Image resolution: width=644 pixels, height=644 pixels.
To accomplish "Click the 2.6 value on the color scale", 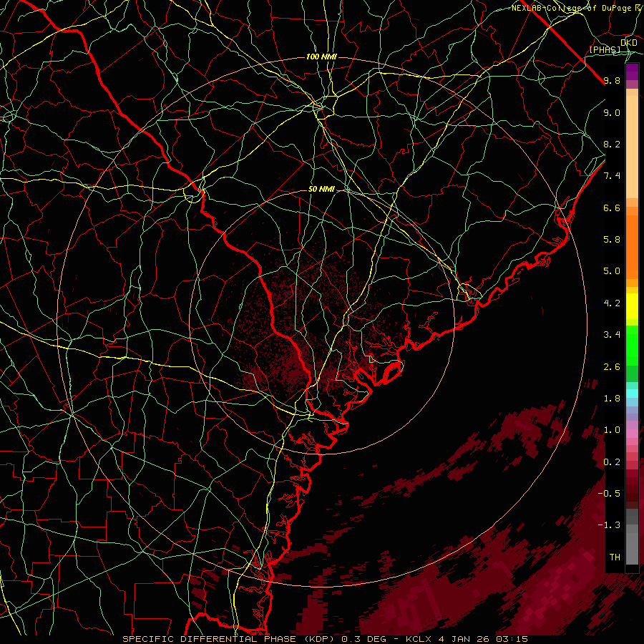I will (x=612, y=367).
